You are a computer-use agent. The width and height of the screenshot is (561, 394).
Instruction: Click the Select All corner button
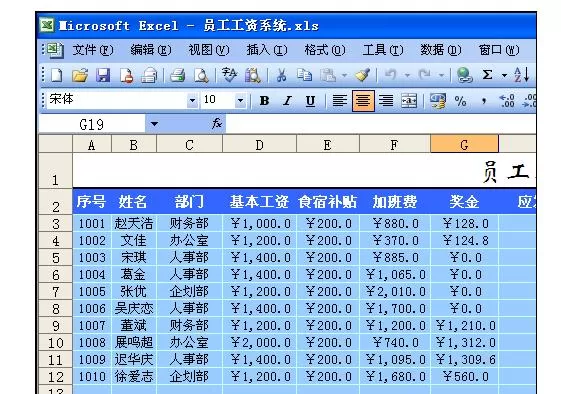[x=55, y=144]
